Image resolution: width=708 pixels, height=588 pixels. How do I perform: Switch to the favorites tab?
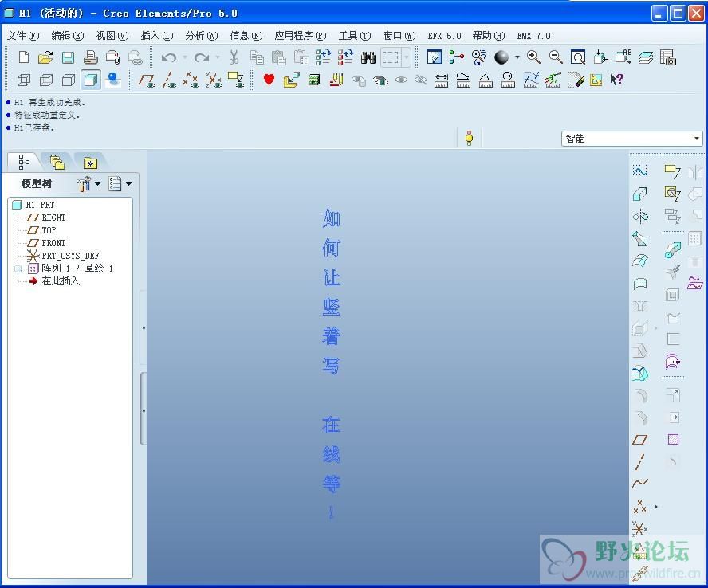(x=90, y=162)
